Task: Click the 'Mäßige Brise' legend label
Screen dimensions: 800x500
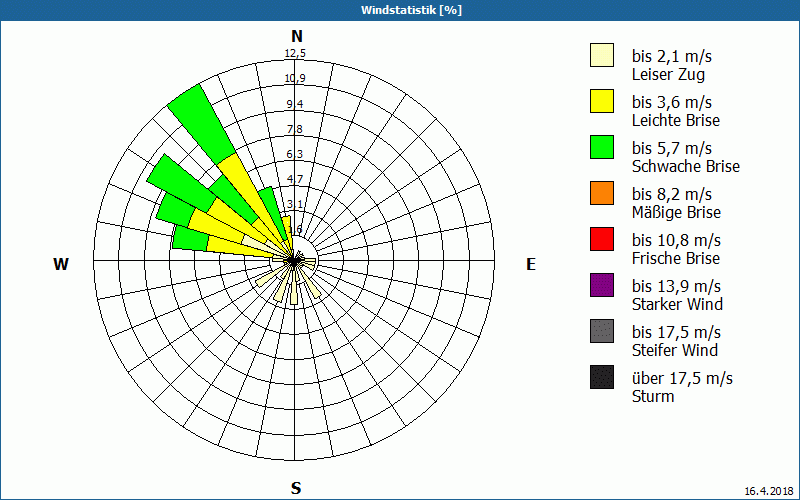Action: click(x=677, y=212)
